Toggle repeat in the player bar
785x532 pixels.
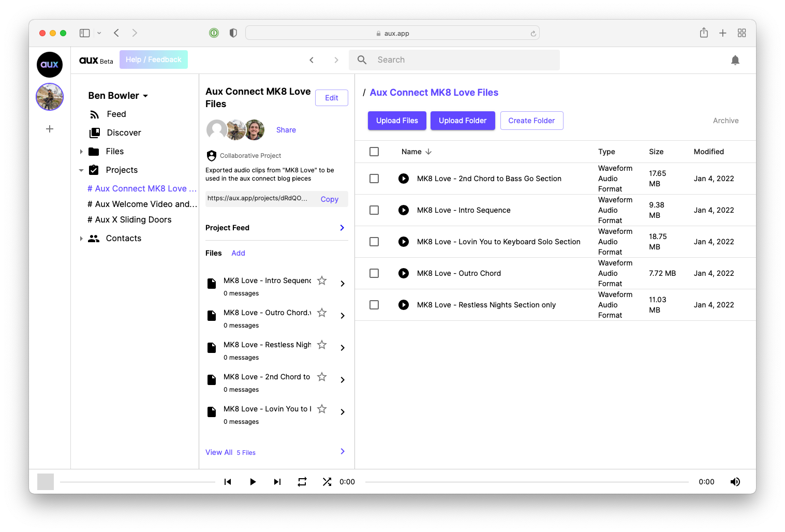(302, 482)
